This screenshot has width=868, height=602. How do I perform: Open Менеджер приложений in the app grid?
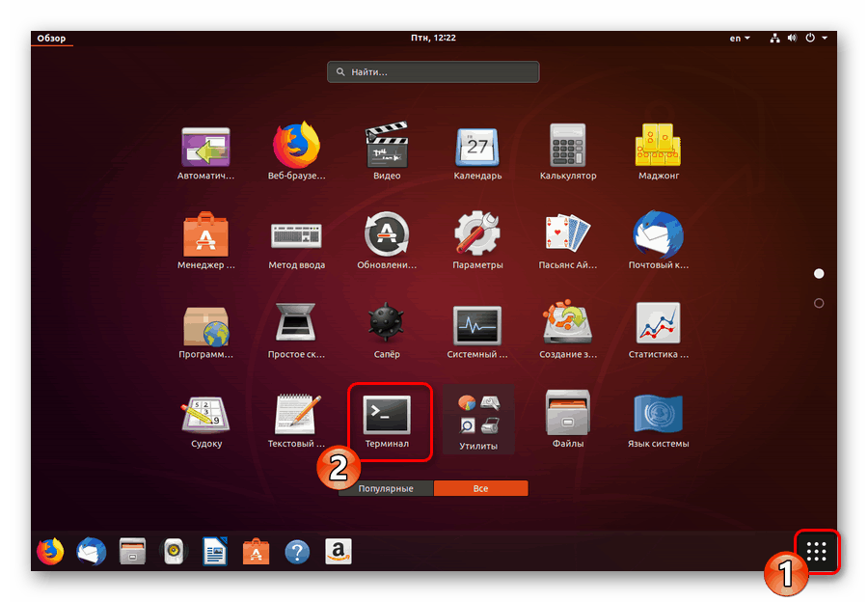pyautogui.click(x=205, y=241)
